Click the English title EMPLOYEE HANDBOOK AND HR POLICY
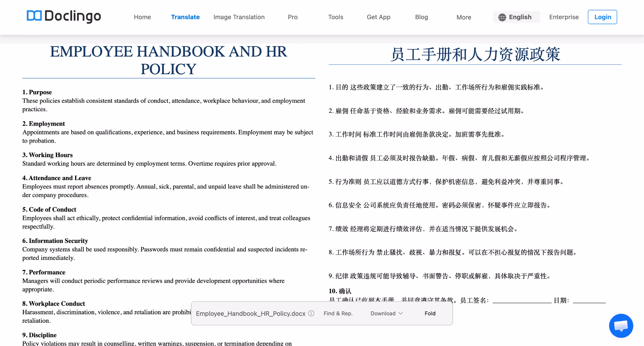The height and width of the screenshot is (346, 644). 169,60
